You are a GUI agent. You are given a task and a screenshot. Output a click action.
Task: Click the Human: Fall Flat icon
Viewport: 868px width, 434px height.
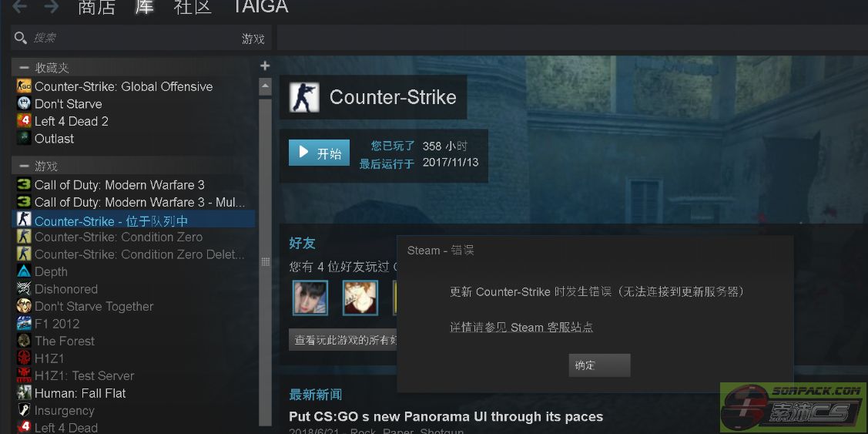(24, 393)
